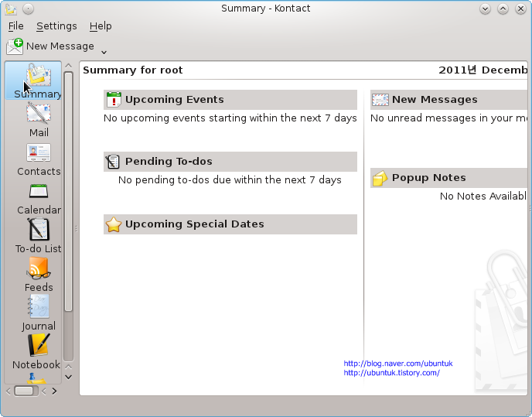The width and height of the screenshot is (532, 417).
Task: Click the New Messages heading
Action: (x=435, y=100)
